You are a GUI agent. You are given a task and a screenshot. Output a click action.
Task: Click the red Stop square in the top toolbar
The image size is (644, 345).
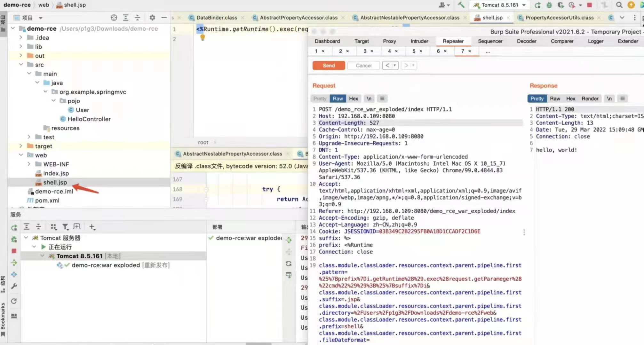(590, 5)
